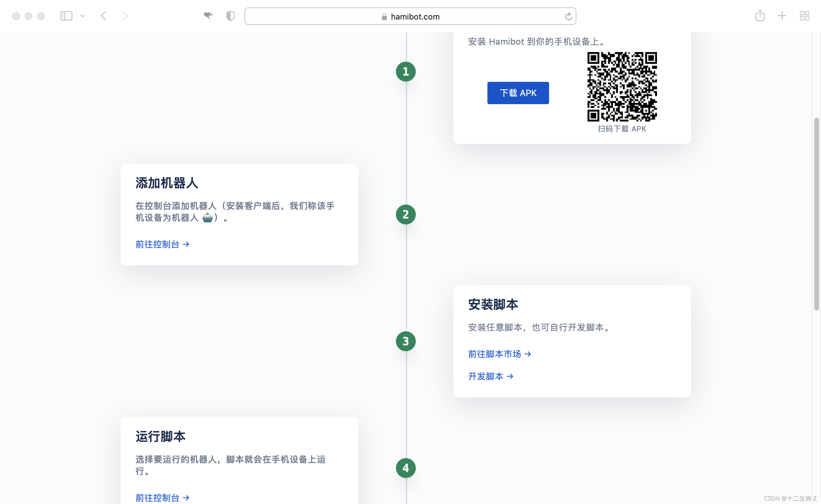Click the green step 2 circle marker
821x504 pixels.
406,214
